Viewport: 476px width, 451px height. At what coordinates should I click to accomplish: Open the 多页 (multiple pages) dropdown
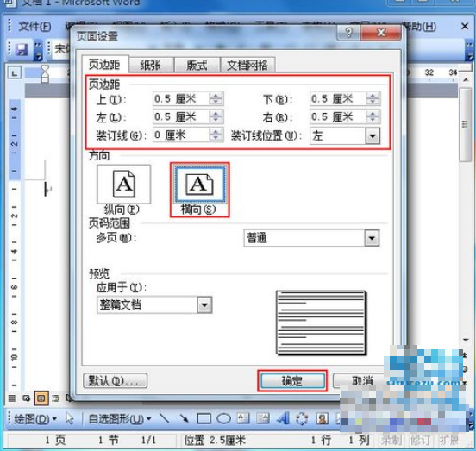coord(372,238)
